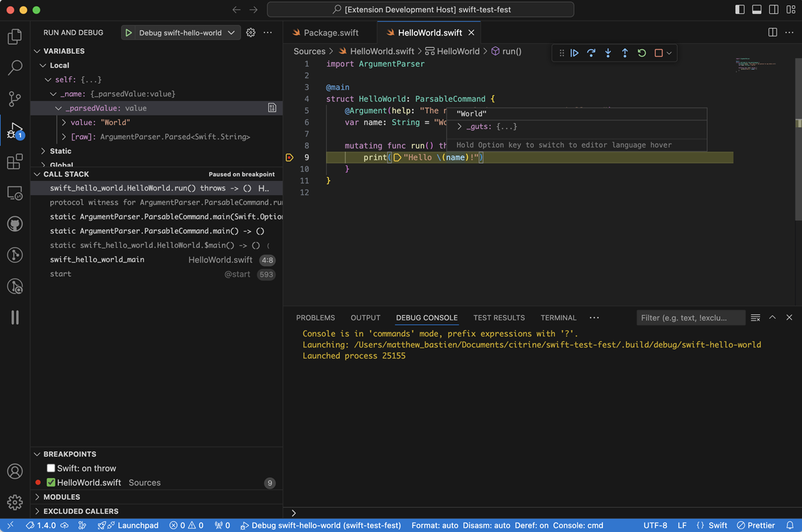Toggle the red breakpoint dot on line 9
Image resolution: width=802 pixels, height=532 pixels.
[289, 157]
